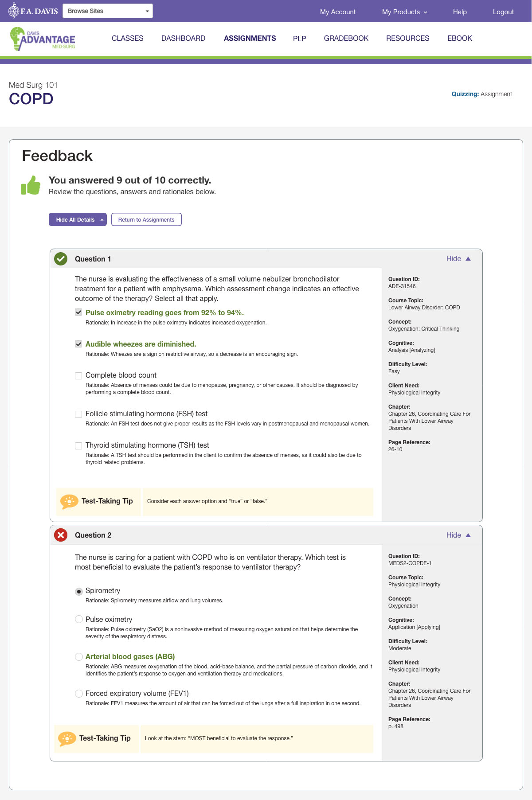Click the Question 1 Test-Taking Tip lightbulb icon

69,501
